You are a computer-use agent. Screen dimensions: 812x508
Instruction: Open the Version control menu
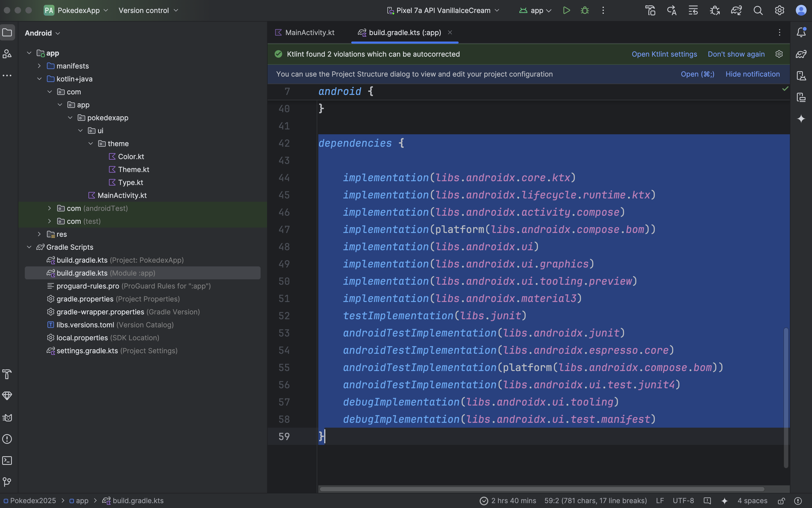[148, 11]
